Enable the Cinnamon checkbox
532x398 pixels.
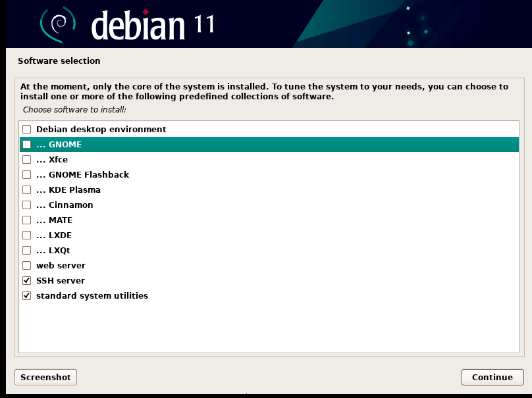(26, 205)
